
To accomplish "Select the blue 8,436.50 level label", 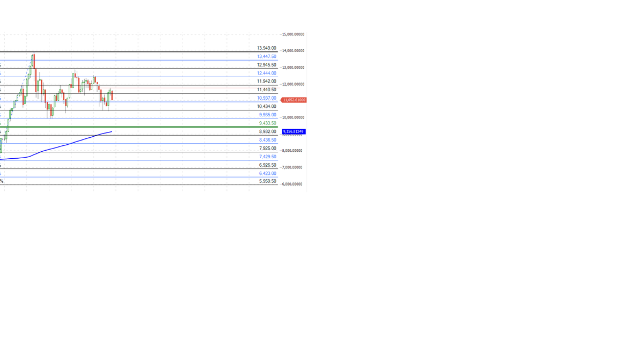I will (x=268, y=140).
